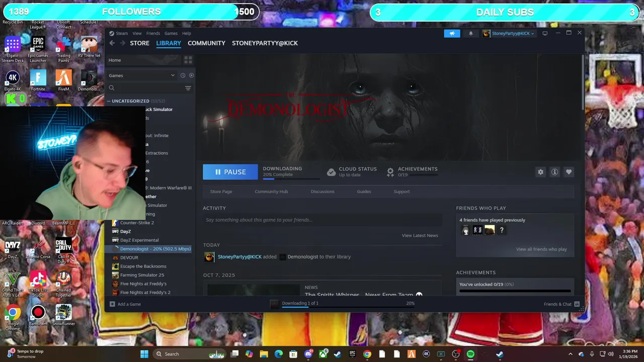Click the download progress bar under Downloading
Viewport: 644px width, 362px height.
(291, 178)
